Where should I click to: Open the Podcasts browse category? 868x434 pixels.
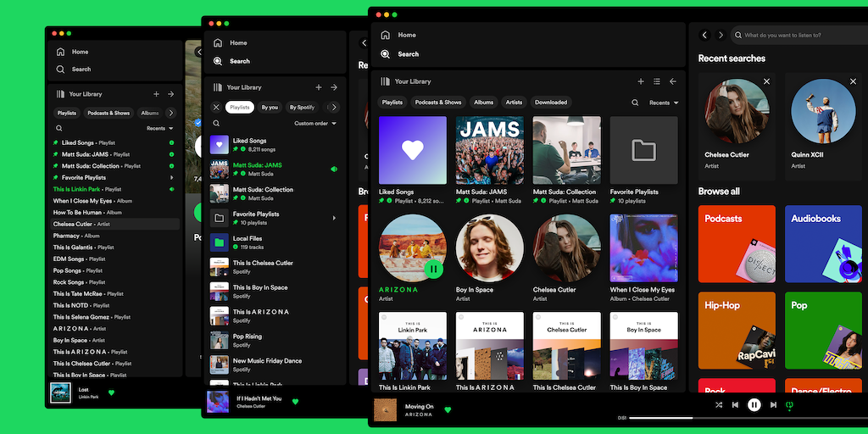(x=737, y=244)
